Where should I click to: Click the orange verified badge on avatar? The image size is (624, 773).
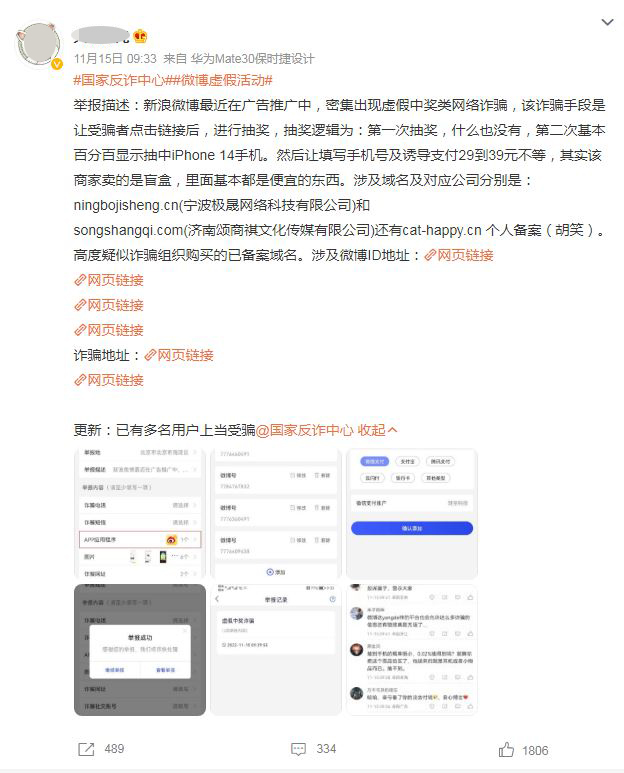point(57,64)
